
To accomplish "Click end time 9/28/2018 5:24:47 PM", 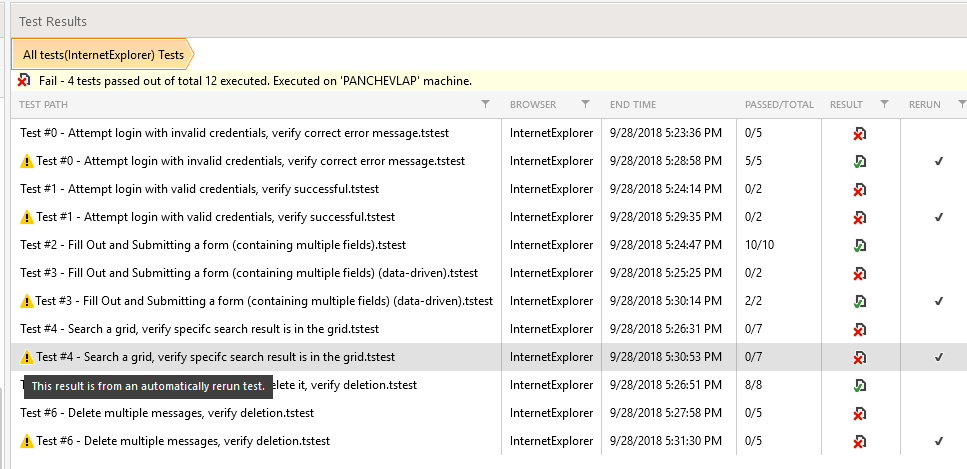I will (x=665, y=245).
